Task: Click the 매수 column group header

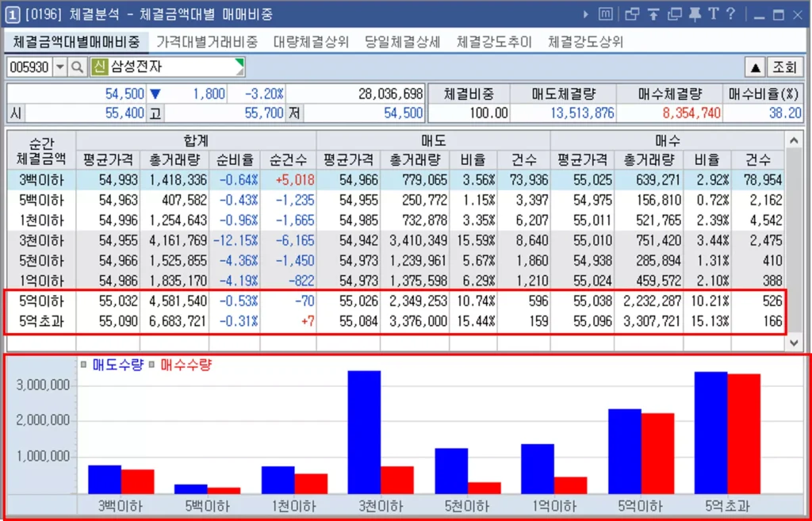Action: coord(668,140)
